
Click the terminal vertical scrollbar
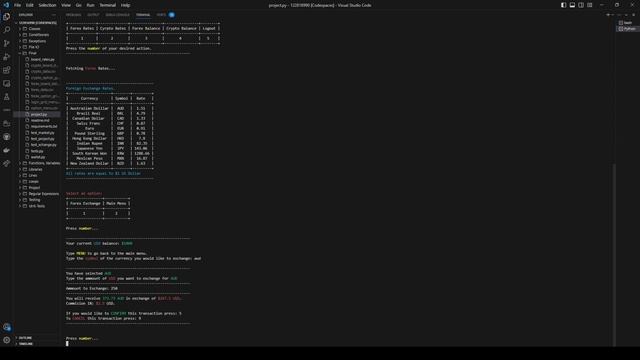click(x=613, y=255)
